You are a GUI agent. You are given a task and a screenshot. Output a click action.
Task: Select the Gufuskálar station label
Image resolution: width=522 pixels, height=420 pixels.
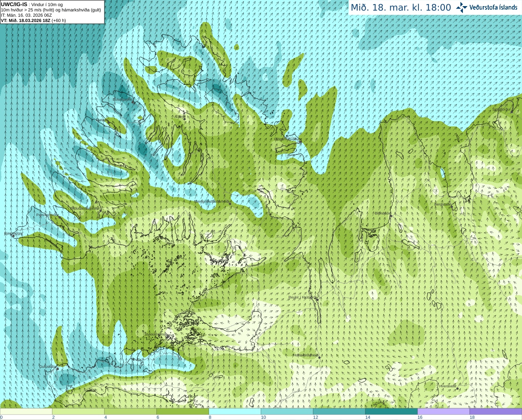(x=47, y=367)
